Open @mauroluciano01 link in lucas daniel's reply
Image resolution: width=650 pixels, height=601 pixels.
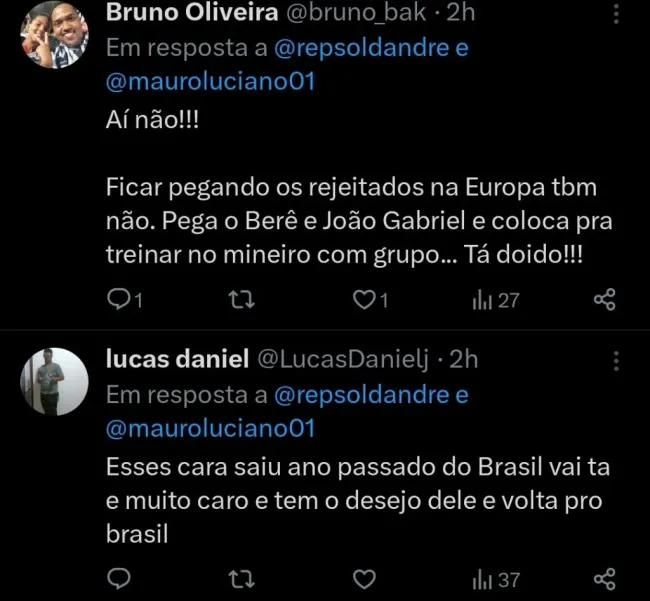210,428
